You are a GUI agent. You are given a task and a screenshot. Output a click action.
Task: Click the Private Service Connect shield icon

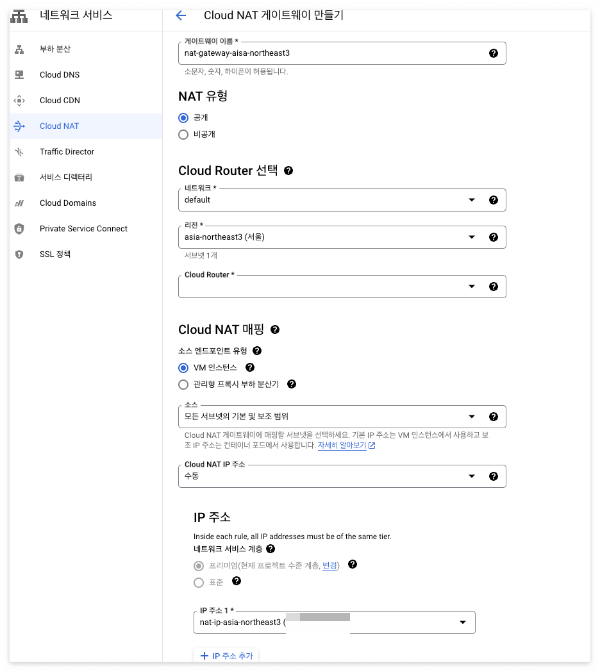19,229
